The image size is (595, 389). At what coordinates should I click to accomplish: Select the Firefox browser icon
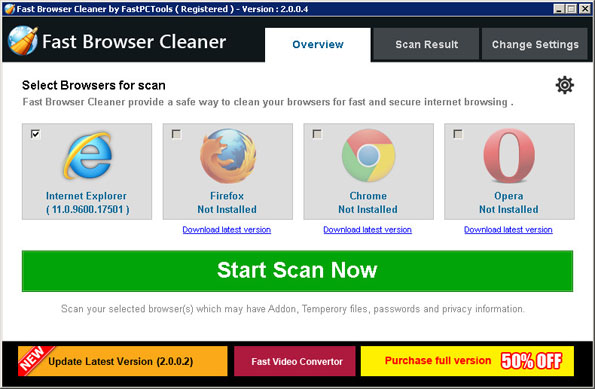(228, 156)
